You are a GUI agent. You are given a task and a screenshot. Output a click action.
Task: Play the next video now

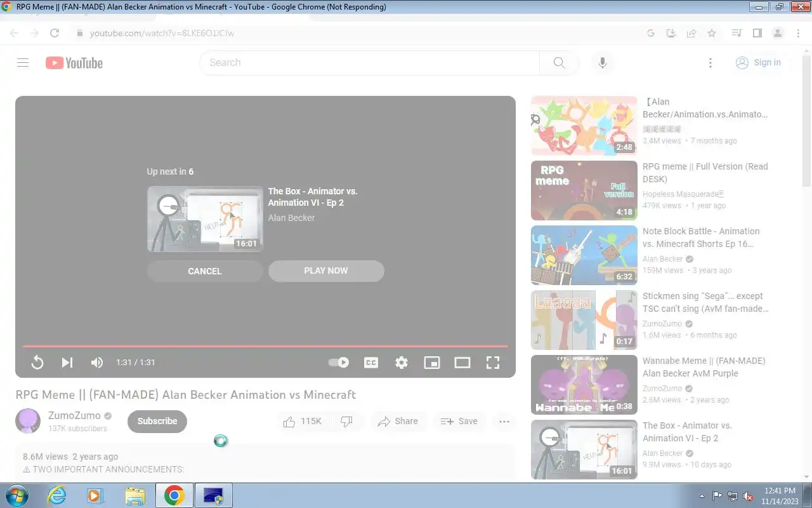point(326,271)
